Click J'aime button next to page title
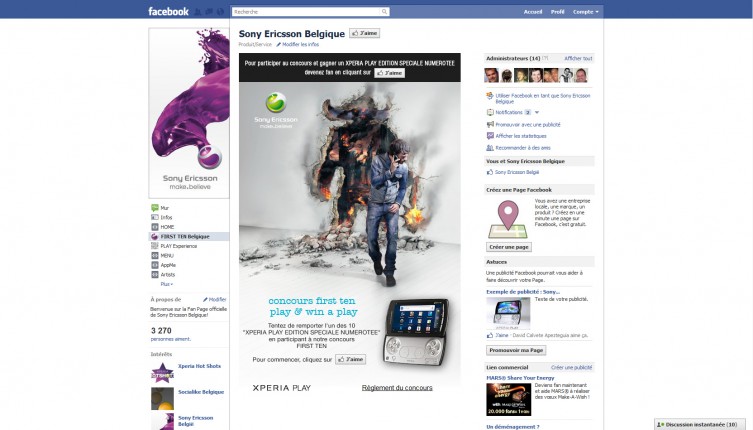 tap(364, 33)
